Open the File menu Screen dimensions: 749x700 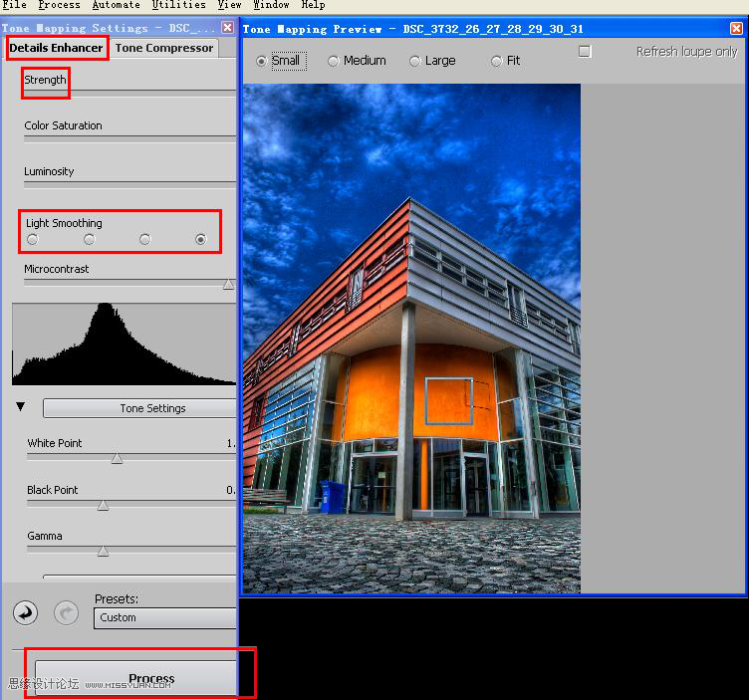tap(14, 5)
